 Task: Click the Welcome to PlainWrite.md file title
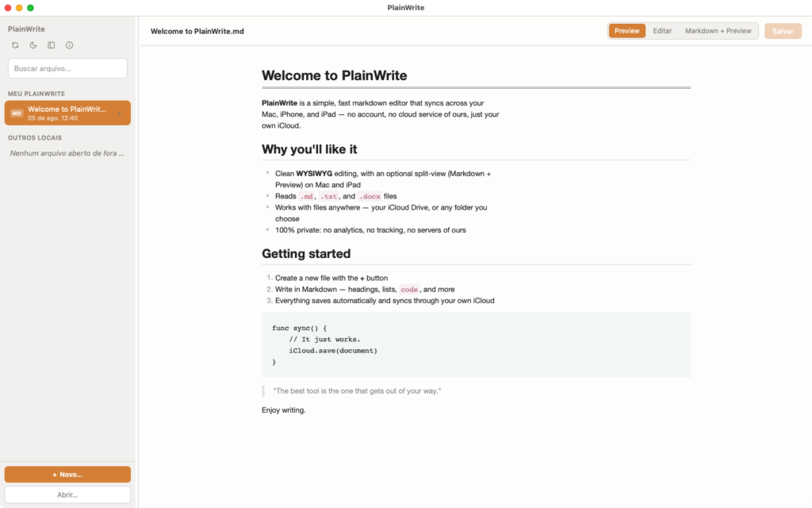pos(197,31)
